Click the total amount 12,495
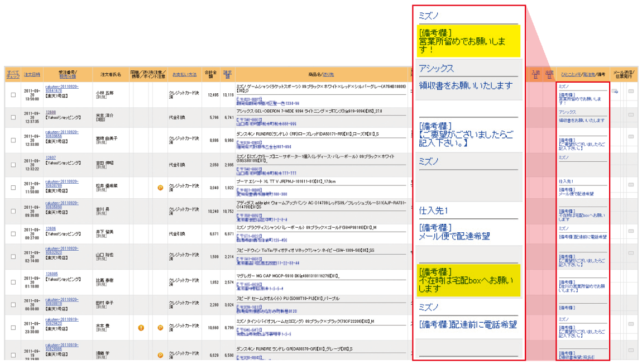Viewport: 642px width, 364px height. tap(213, 95)
